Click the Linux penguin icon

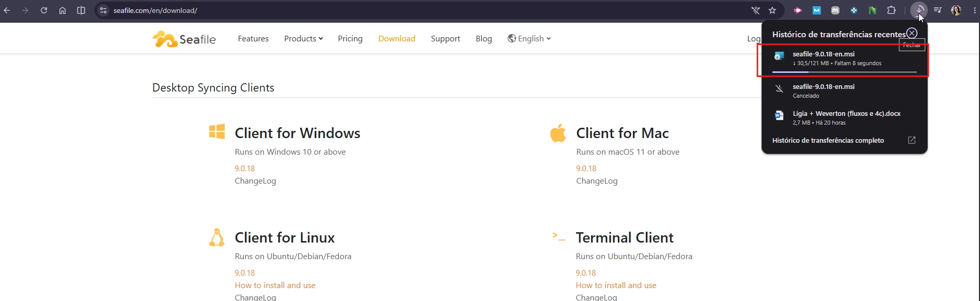tap(217, 237)
